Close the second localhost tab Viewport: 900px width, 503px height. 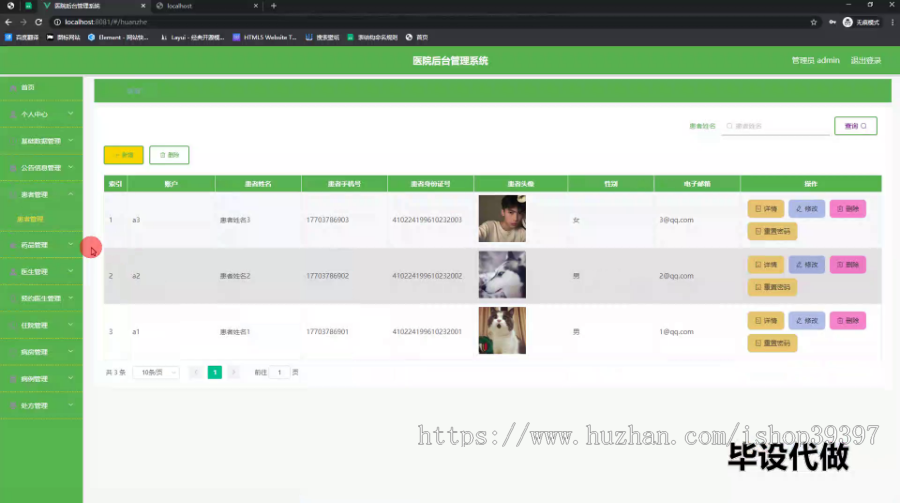click(x=255, y=6)
